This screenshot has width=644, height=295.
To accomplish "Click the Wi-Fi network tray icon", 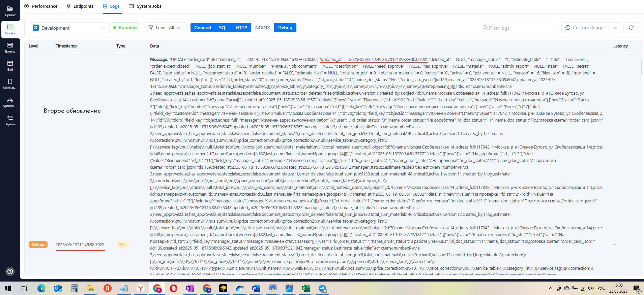I will 583,288.
